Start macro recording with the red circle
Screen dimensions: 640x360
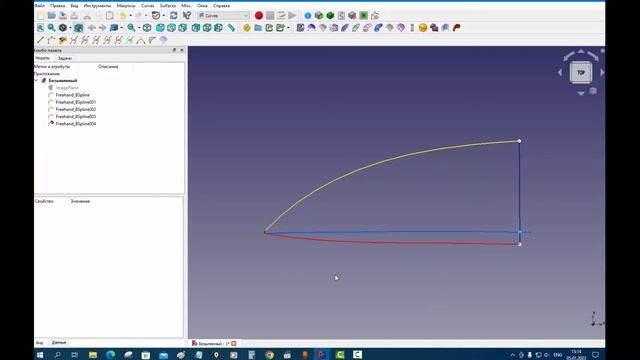click(x=259, y=16)
